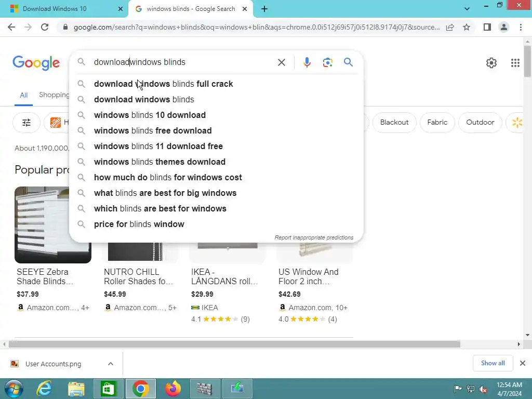The width and height of the screenshot is (532, 399).
Task: Start voice search with the microphone icon
Action: coord(307,62)
